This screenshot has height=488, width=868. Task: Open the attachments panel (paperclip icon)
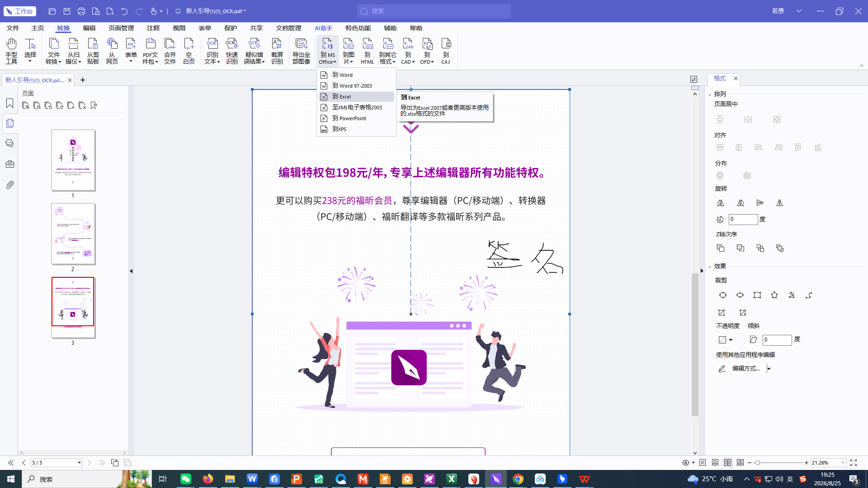(x=9, y=185)
